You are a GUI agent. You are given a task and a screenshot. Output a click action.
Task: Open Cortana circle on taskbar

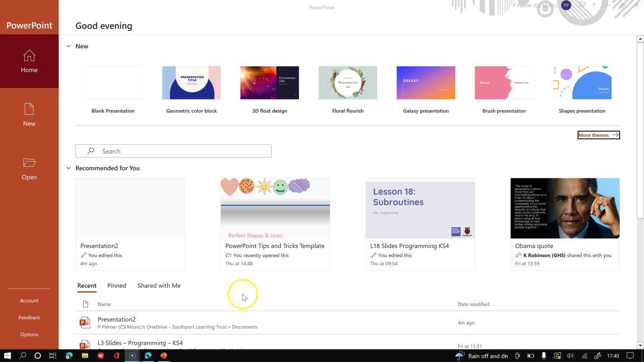(x=37, y=356)
